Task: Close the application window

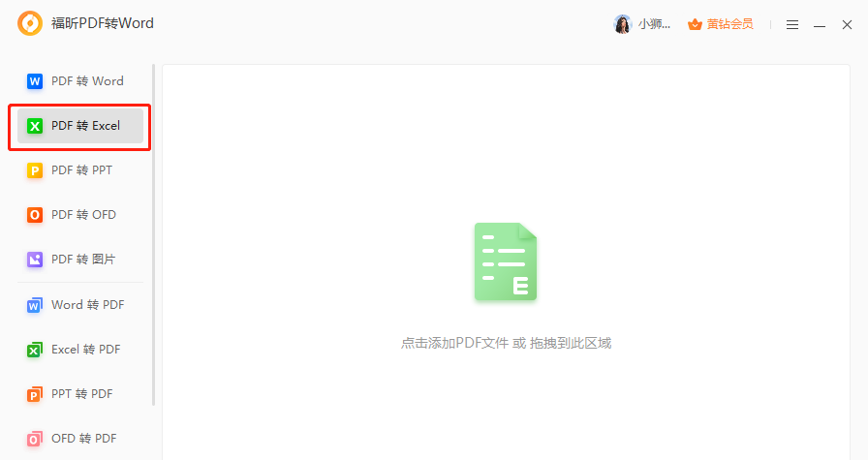Action: point(847,25)
